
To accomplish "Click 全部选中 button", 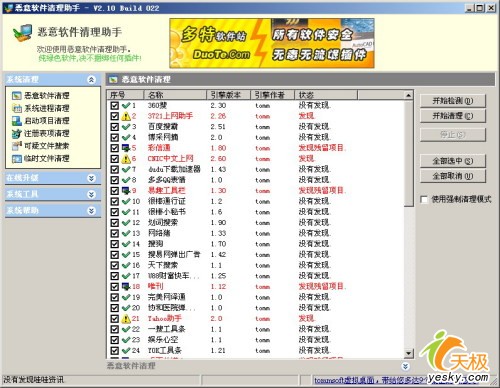I will click(453, 161).
